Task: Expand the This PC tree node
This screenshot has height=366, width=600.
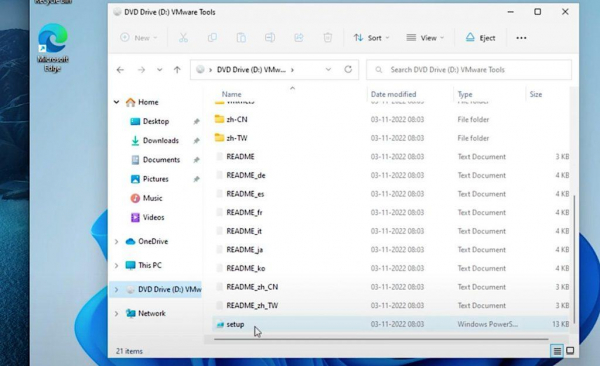Action: (x=116, y=265)
